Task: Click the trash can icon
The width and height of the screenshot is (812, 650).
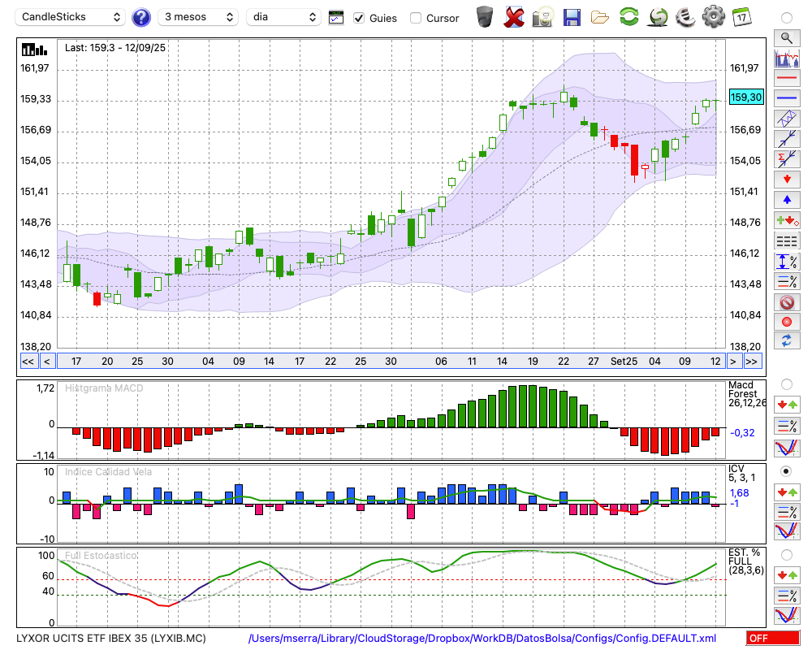Action: 485,16
